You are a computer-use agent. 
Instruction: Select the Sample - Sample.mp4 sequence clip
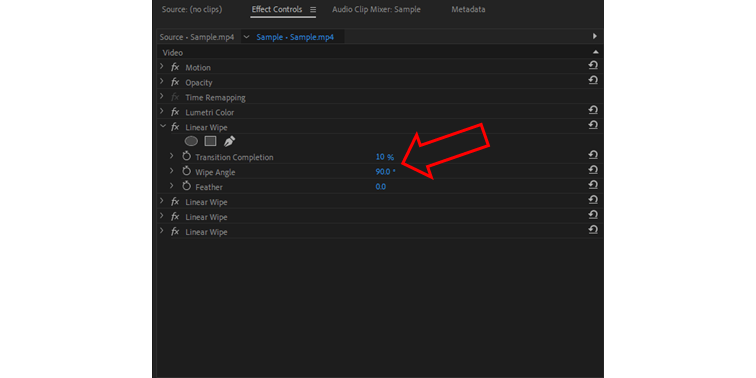(x=295, y=37)
